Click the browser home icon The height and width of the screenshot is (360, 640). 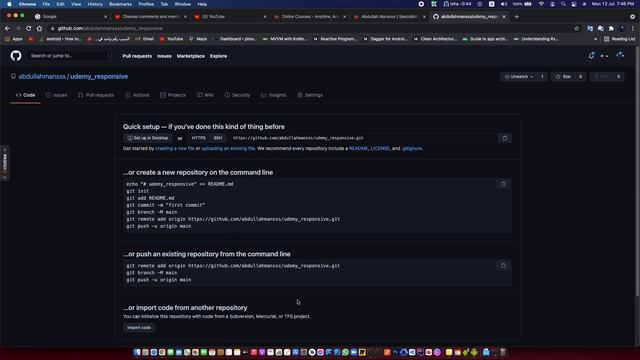39,28
